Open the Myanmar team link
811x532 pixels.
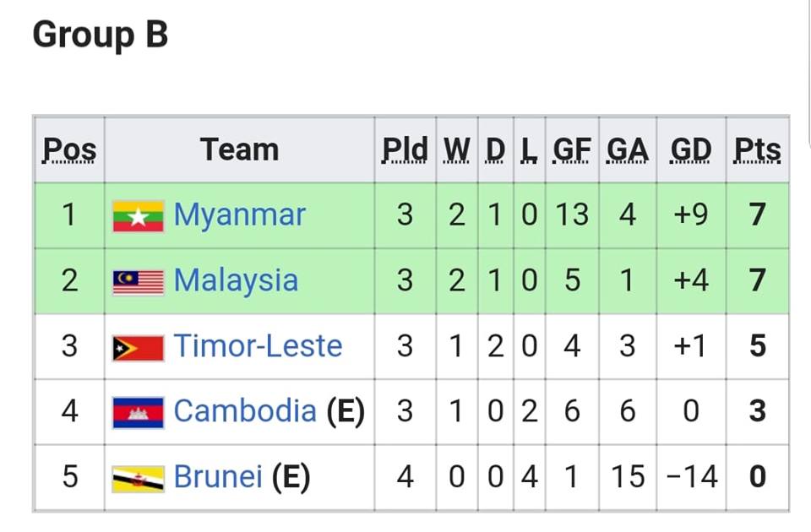click(239, 215)
